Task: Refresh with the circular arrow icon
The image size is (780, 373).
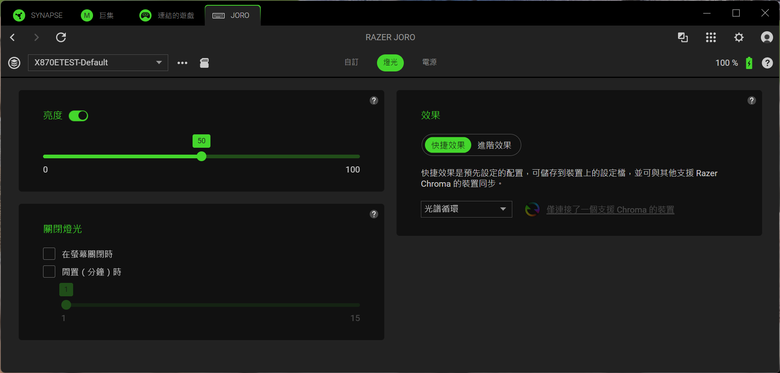Action: (61, 37)
